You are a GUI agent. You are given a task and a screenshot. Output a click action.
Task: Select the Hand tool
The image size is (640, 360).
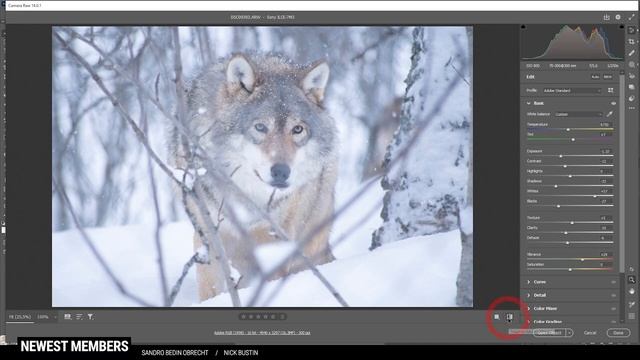632,291
